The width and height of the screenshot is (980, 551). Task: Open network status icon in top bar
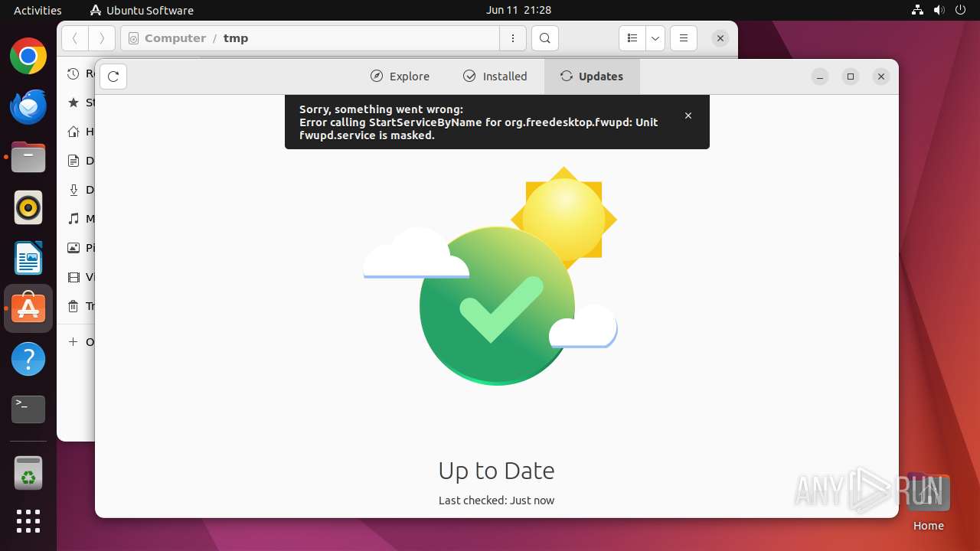(918, 10)
